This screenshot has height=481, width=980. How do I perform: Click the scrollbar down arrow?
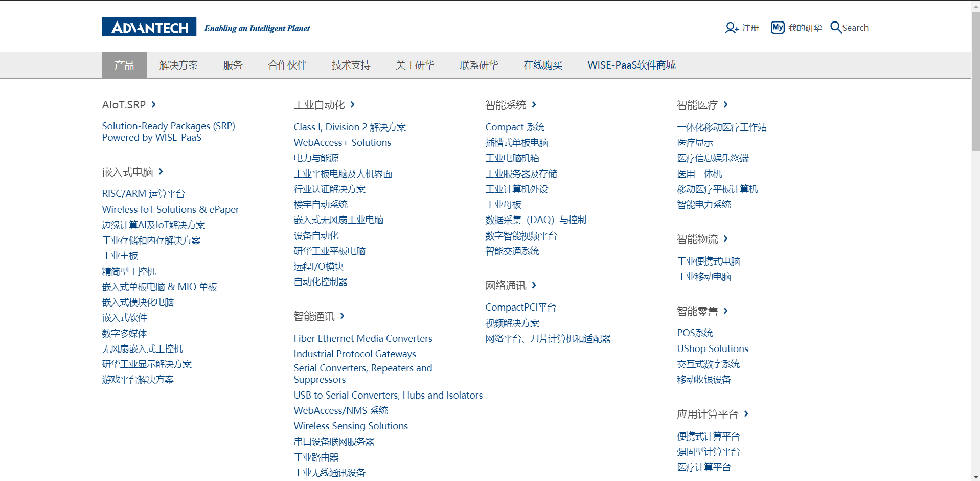[975, 476]
